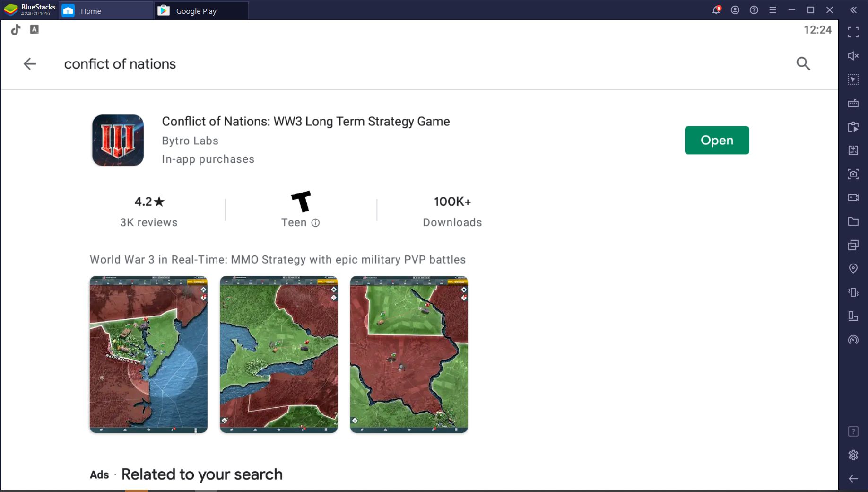This screenshot has height=492, width=868.
Task: Open the Great Lakes map screenshot
Action: coord(279,354)
